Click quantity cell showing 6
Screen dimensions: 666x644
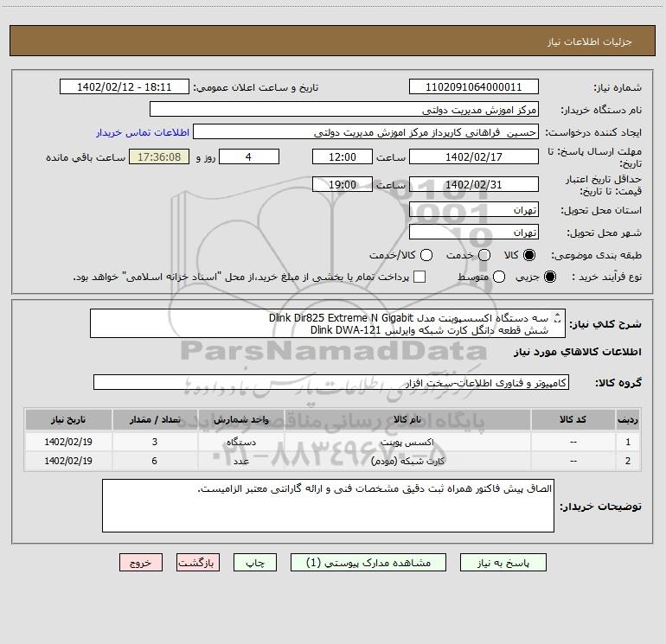click(155, 461)
